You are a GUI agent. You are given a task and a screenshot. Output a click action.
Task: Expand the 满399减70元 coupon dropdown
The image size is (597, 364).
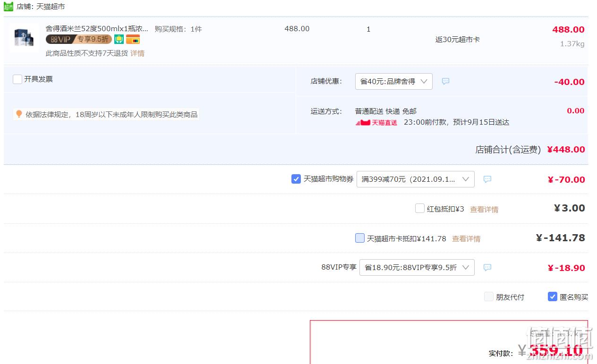[x=416, y=179]
